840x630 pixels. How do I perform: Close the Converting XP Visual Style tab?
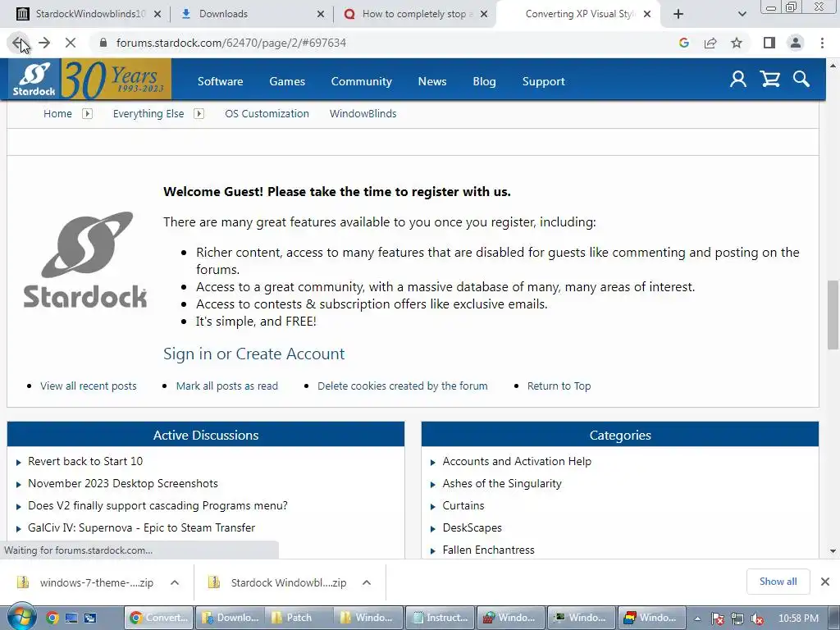click(647, 14)
